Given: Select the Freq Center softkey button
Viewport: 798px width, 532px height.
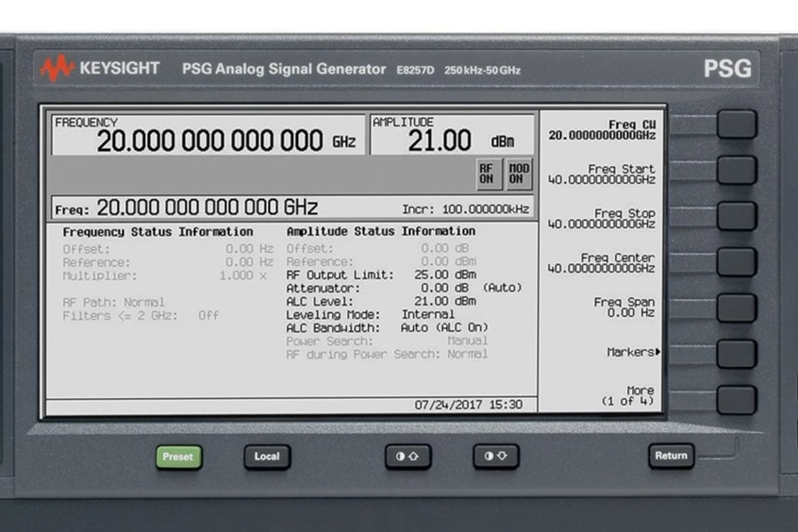Looking at the screenshot, I should pyautogui.click(x=737, y=261).
